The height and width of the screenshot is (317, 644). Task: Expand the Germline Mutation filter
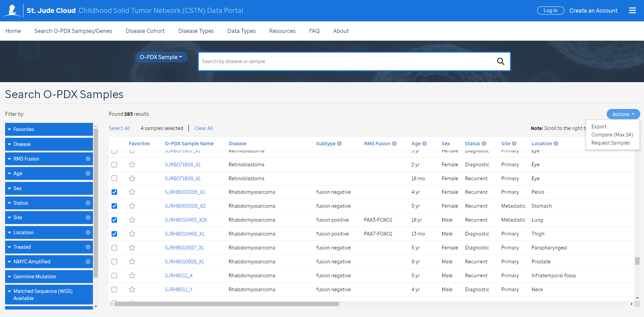click(x=49, y=277)
